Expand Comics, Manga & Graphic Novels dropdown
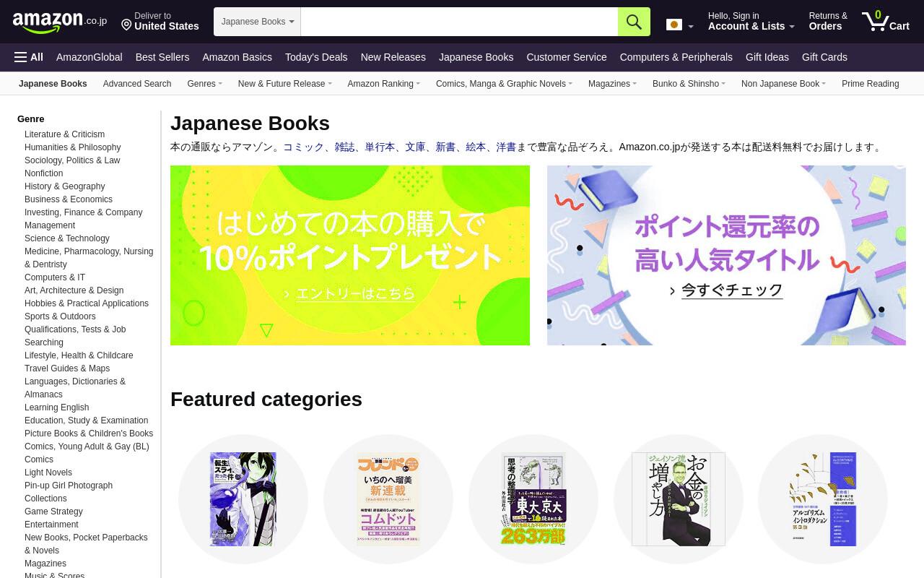 pos(504,84)
